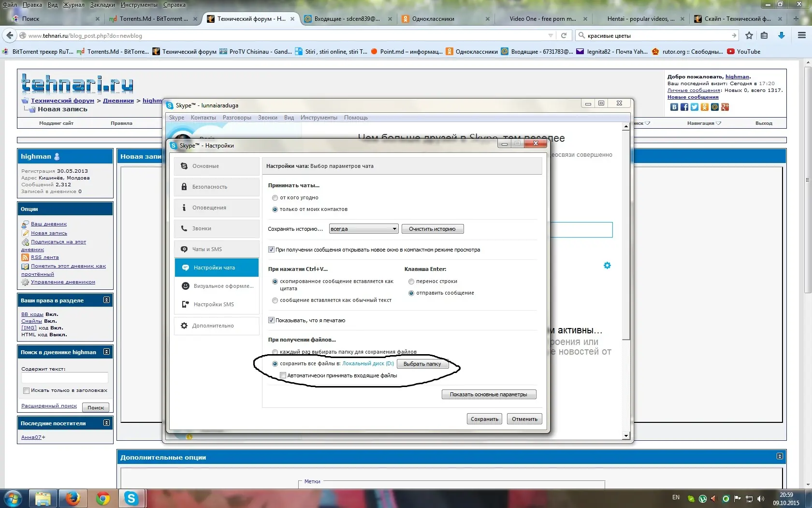812x508 pixels.
Task: Go back with Firefox back arrow
Action: point(9,35)
